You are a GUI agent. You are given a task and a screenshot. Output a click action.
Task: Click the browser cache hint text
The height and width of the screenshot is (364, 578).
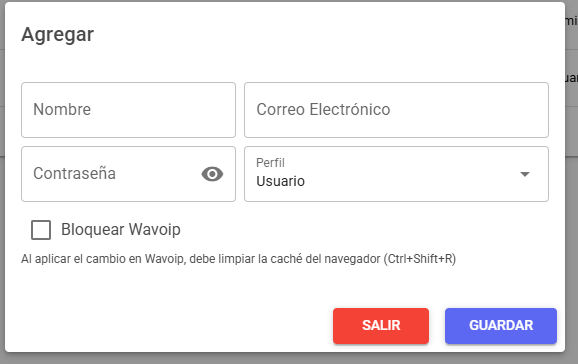pyautogui.click(x=238, y=259)
